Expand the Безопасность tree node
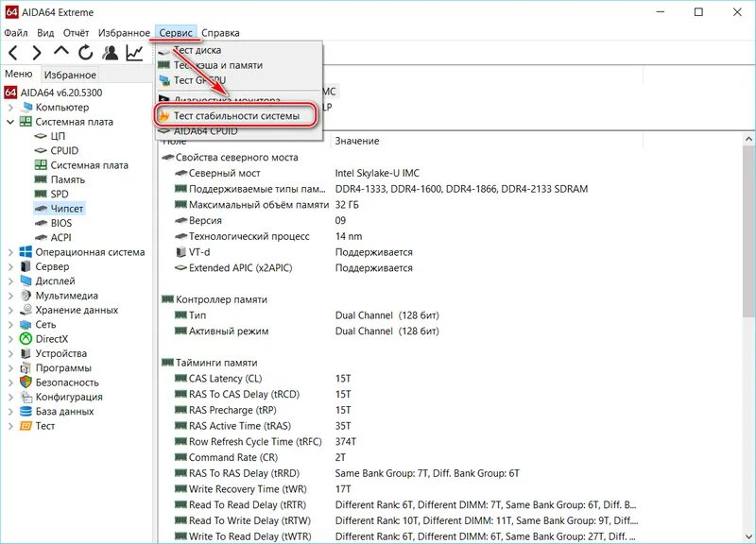The image size is (756, 544). (10, 382)
